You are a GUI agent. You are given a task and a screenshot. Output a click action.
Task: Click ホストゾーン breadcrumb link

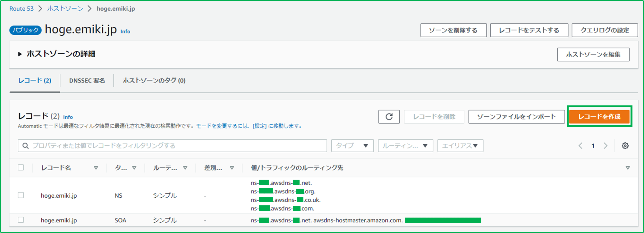(x=65, y=9)
